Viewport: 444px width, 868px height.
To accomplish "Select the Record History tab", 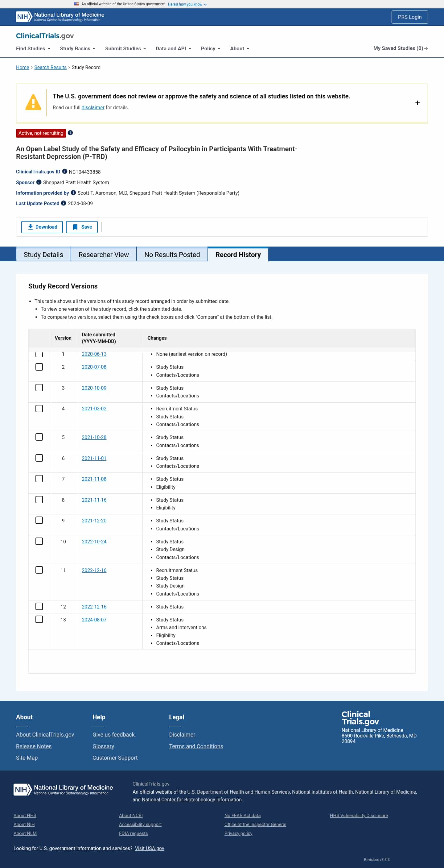I will point(238,254).
